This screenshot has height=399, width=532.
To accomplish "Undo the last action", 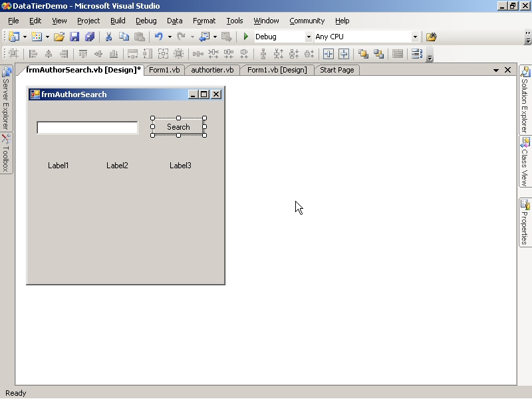I will (159, 37).
